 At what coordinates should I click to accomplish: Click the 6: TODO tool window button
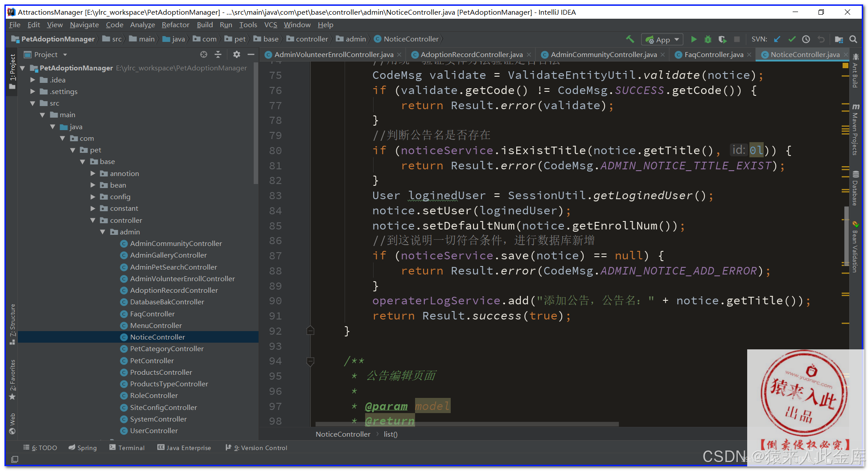[40, 448]
